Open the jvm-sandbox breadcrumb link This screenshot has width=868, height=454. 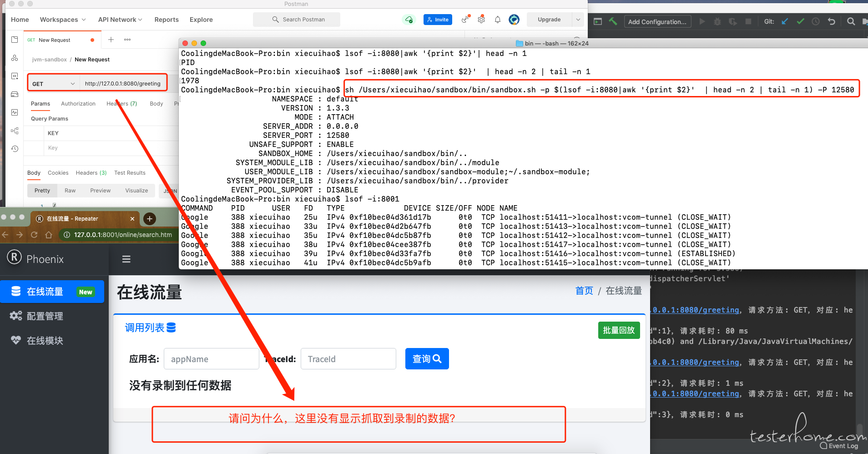coord(49,60)
